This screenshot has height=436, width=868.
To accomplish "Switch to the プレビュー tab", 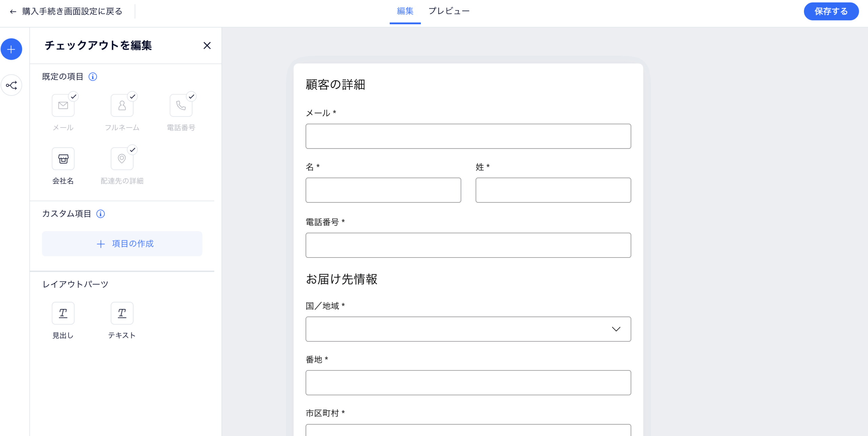I will pyautogui.click(x=449, y=11).
